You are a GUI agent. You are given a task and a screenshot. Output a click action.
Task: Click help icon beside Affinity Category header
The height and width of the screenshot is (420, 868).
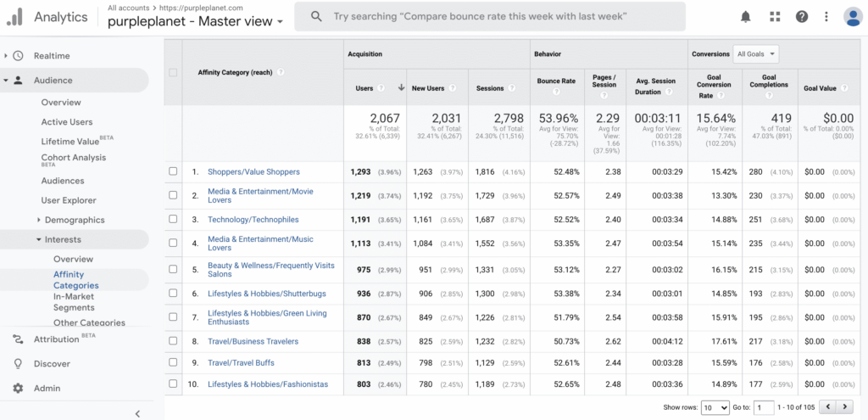pyautogui.click(x=281, y=72)
